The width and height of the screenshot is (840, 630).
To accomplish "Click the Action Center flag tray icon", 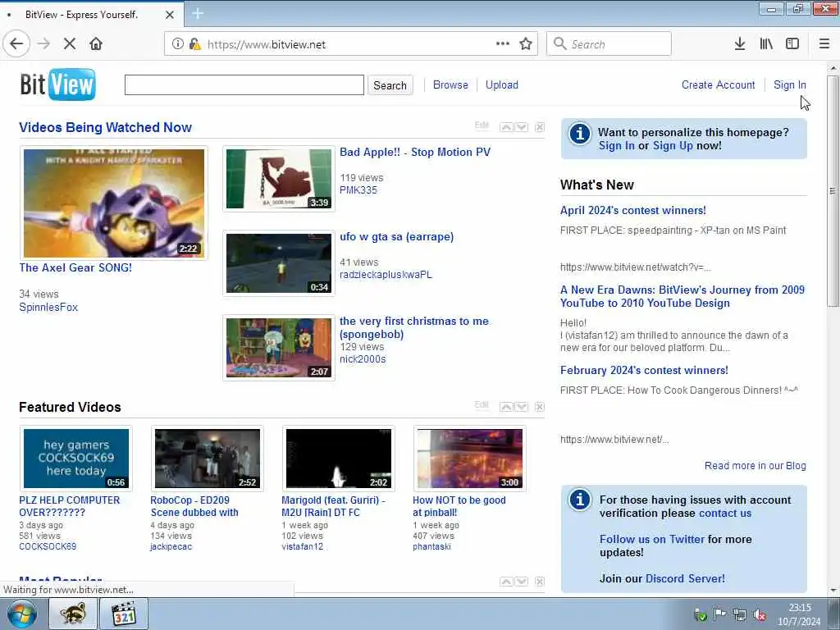I will [x=719, y=615].
